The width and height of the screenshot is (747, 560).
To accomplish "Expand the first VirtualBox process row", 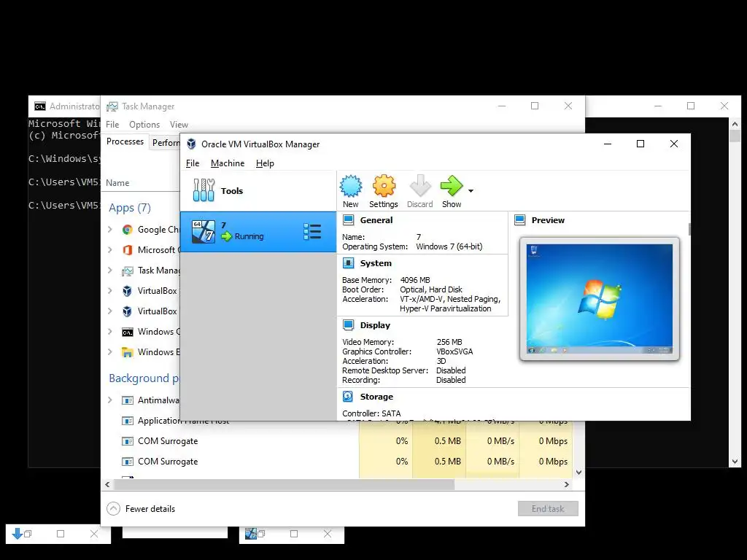I will tap(110, 291).
